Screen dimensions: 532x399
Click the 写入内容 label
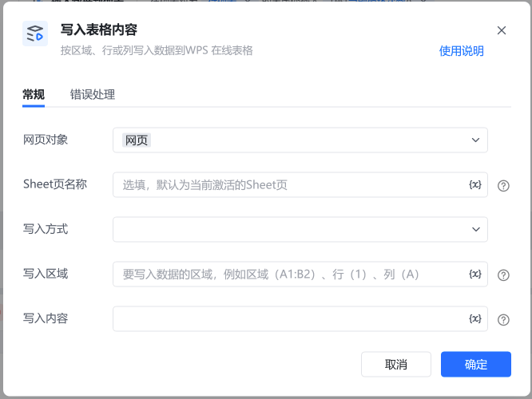(46, 318)
